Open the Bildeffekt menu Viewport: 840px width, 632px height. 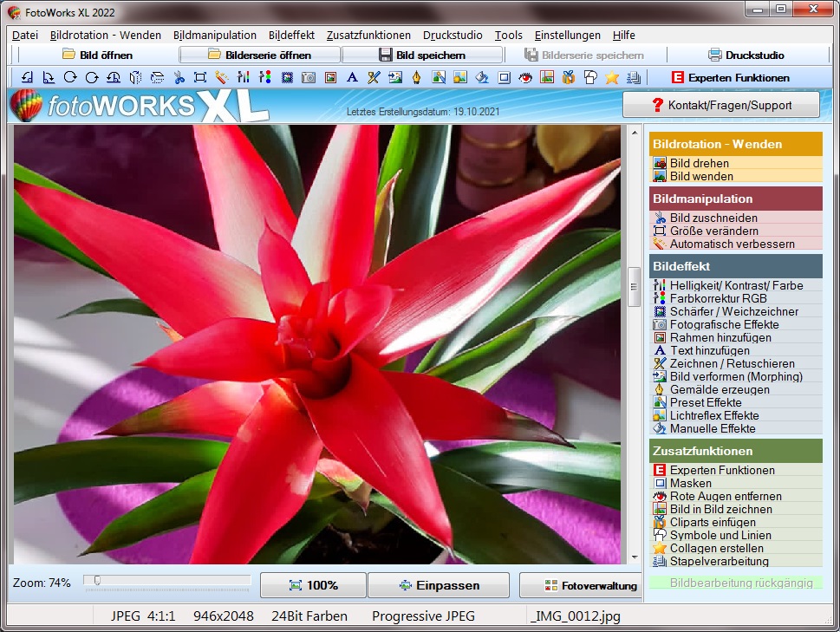pos(291,36)
